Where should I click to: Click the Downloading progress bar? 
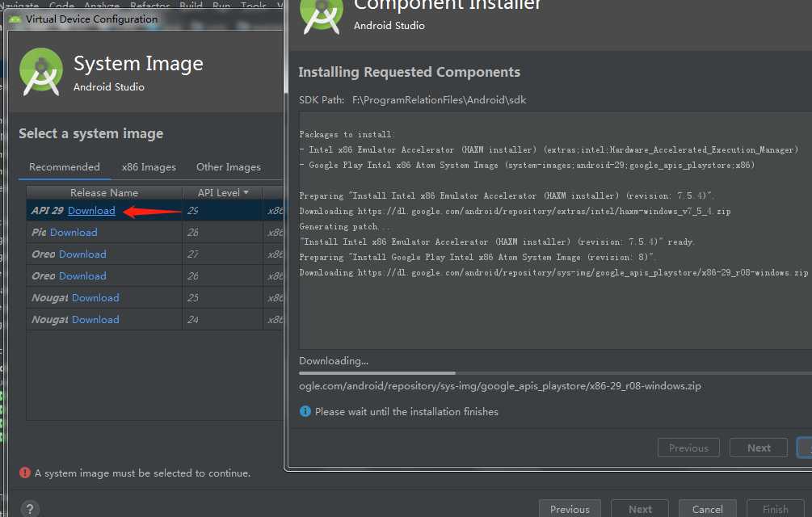tap(555, 372)
